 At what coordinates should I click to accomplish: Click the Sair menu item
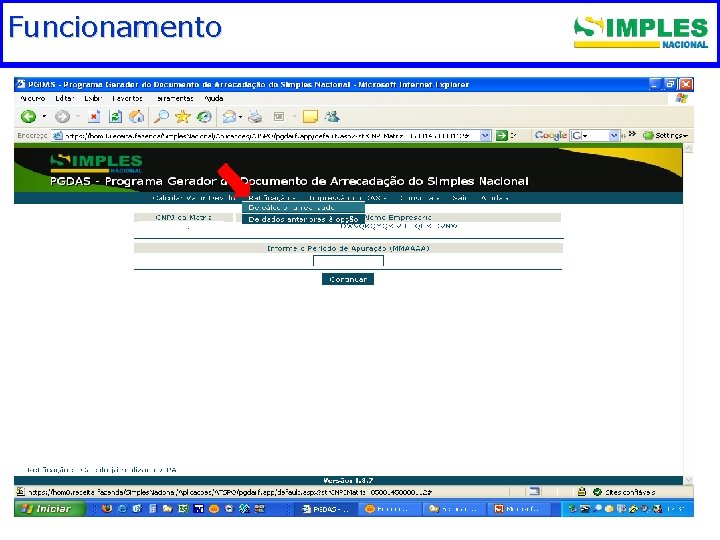[460, 198]
